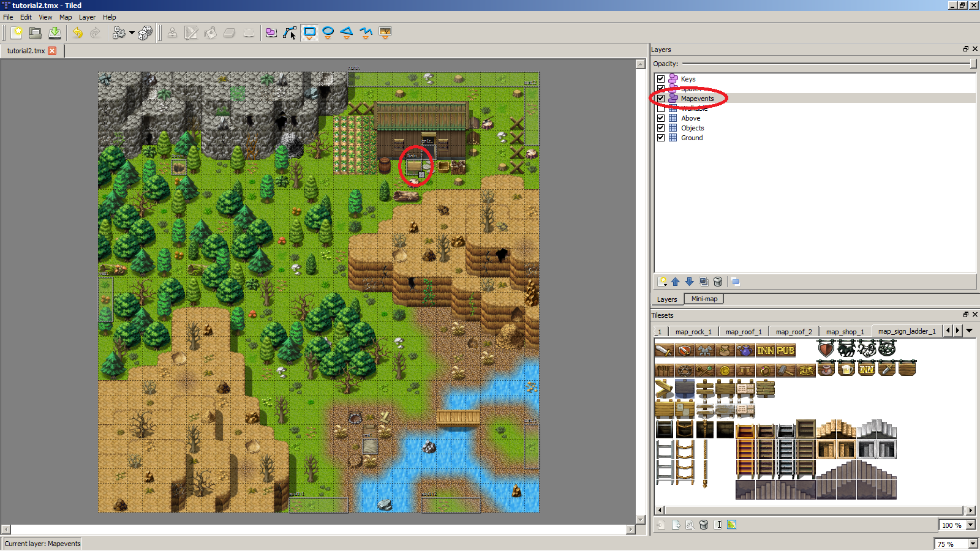Toggle visibility of Keys layer
The image size is (980, 551).
click(x=661, y=79)
